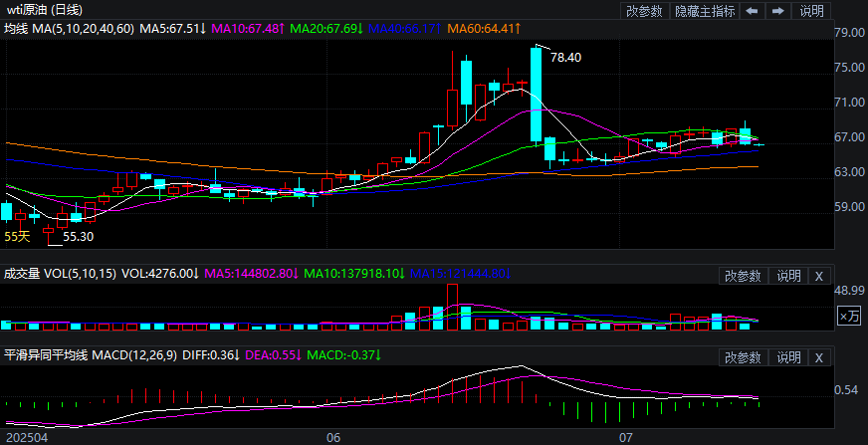Image resolution: width=868 pixels, height=445 pixels.
Task: Open 说明 for the main chart
Action: (811, 11)
